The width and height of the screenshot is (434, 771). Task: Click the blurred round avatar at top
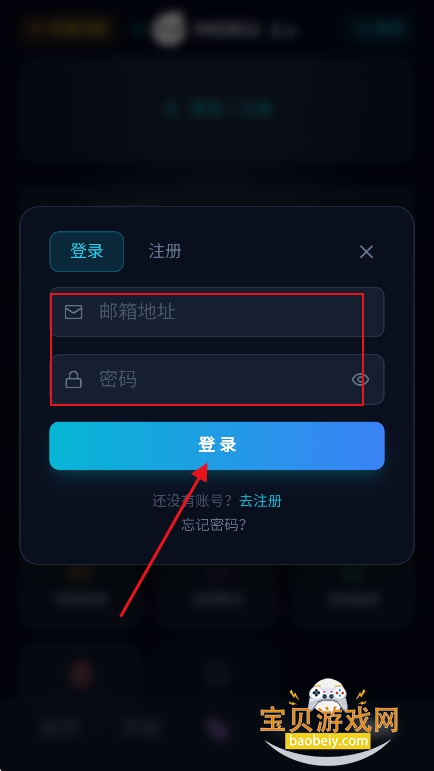[x=169, y=29]
